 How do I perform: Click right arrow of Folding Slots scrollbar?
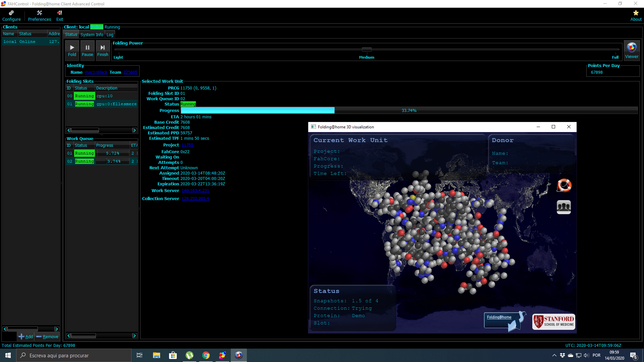click(135, 130)
